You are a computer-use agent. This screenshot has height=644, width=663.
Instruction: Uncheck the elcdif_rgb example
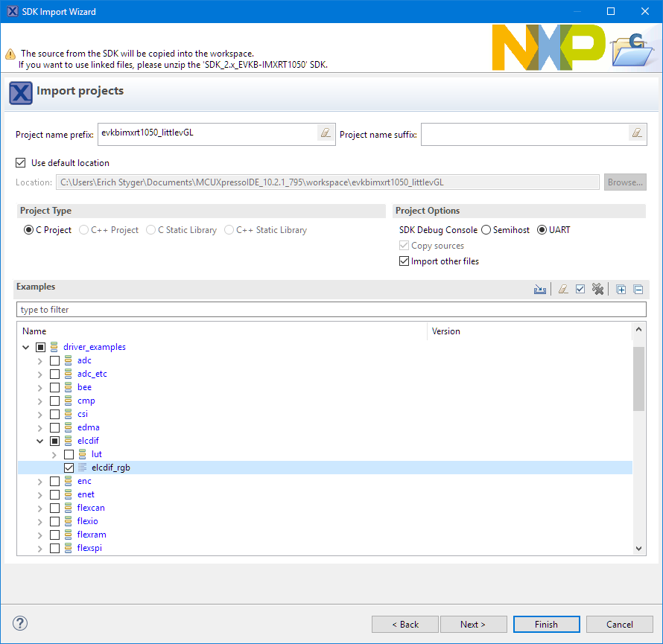[69, 468]
